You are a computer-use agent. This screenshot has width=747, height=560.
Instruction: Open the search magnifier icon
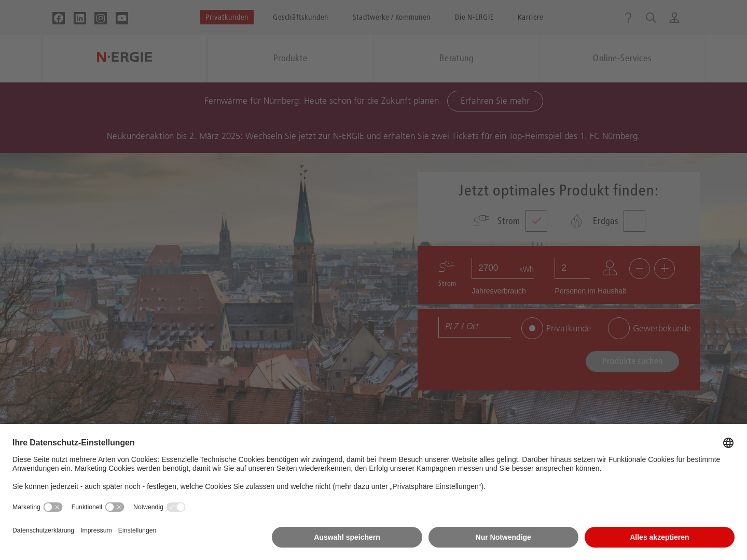(651, 18)
